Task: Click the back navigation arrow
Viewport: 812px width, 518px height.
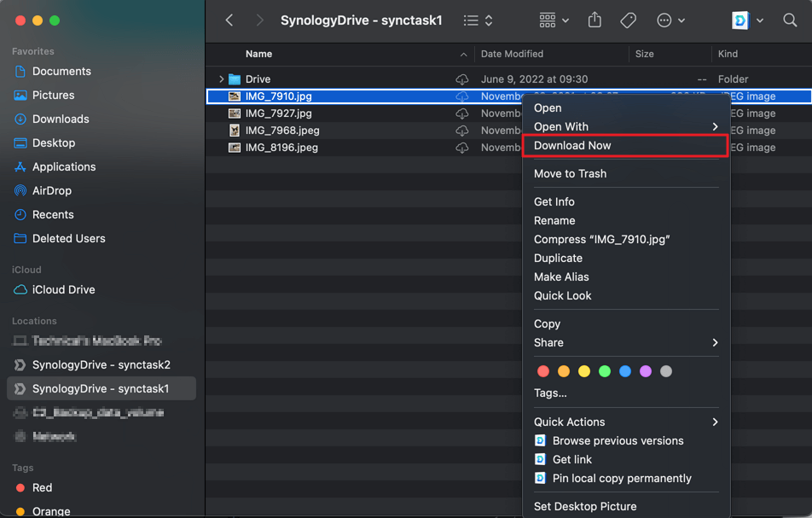Action: pyautogui.click(x=229, y=20)
